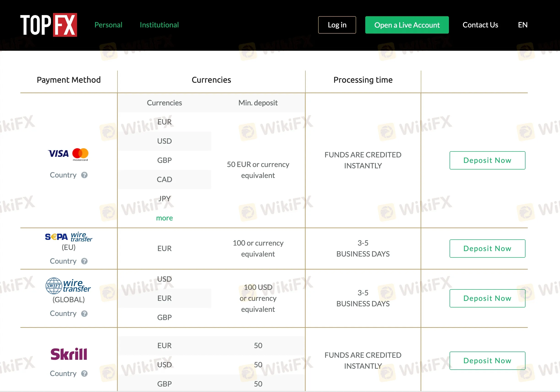
Task: Open a Live Account button
Action: pyautogui.click(x=407, y=25)
